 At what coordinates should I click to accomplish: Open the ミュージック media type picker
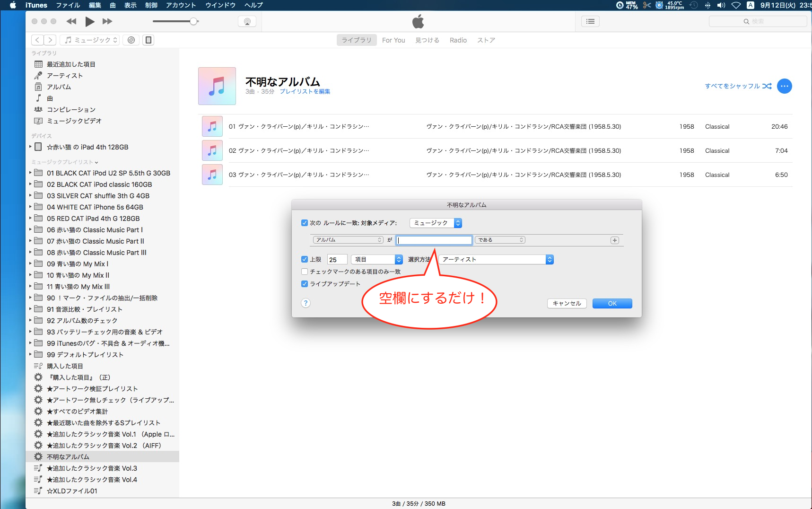(90, 40)
